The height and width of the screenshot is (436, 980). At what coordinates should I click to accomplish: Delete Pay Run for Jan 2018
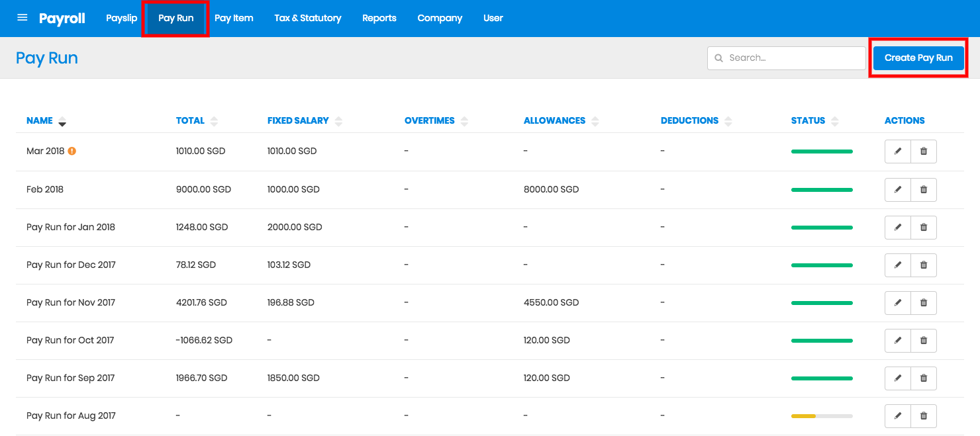924,227
